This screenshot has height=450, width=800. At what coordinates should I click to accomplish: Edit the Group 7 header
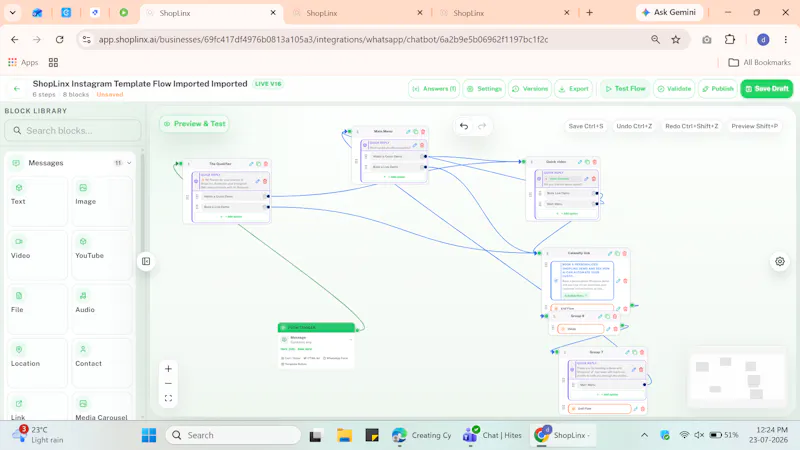628,352
